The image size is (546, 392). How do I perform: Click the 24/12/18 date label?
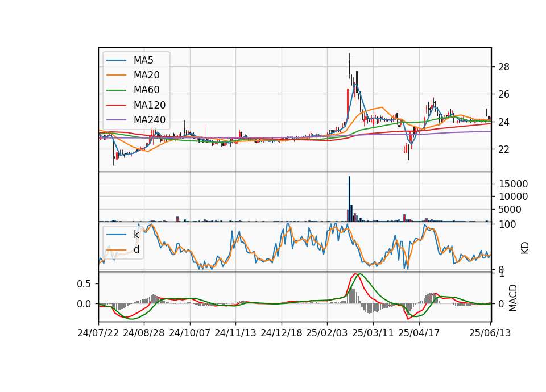point(282,333)
